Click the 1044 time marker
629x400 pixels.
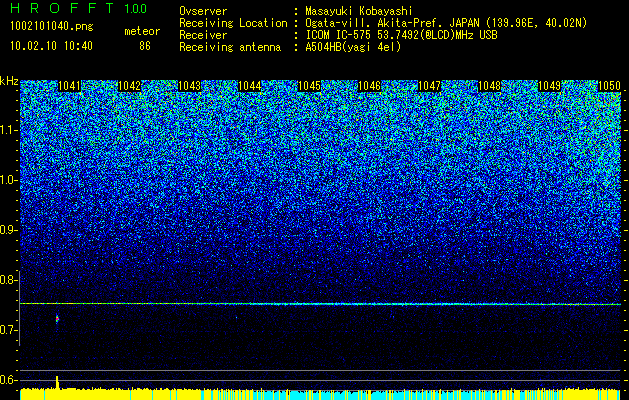(250, 86)
